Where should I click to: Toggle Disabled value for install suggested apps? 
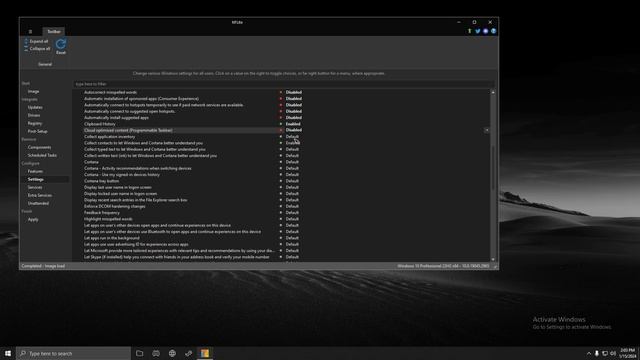pos(293,118)
